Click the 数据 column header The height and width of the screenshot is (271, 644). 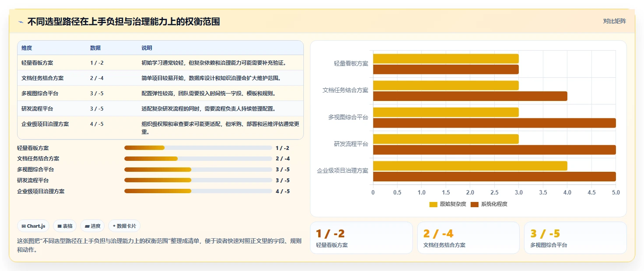coord(95,48)
